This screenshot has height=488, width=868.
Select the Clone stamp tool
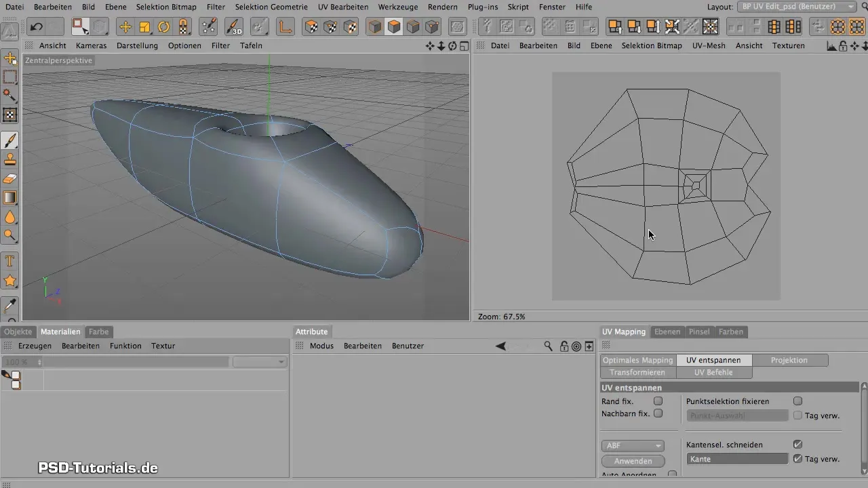pos(10,160)
